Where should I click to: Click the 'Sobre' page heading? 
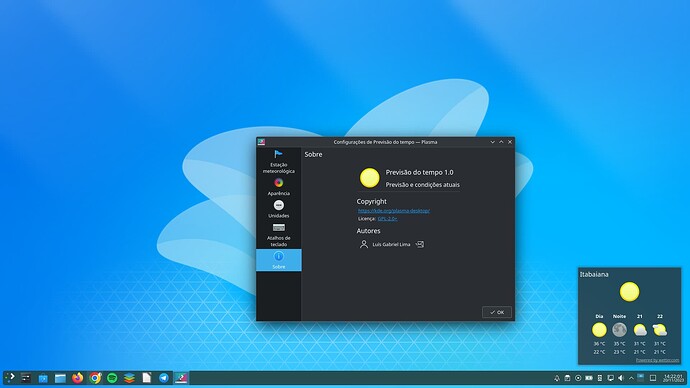click(313, 154)
